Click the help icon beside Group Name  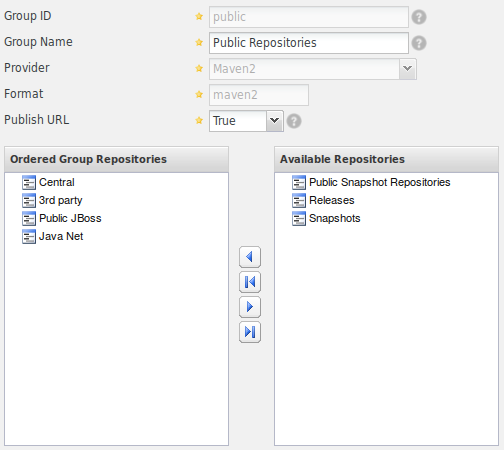[419, 43]
